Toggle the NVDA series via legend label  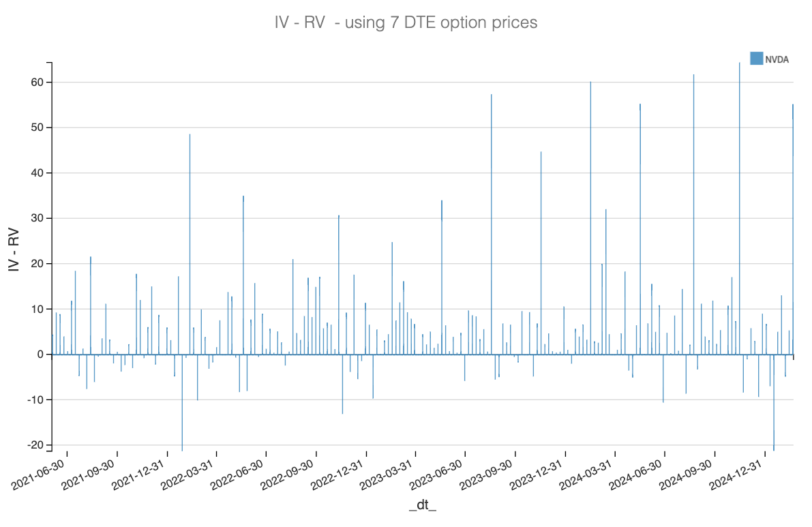[x=777, y=59]
